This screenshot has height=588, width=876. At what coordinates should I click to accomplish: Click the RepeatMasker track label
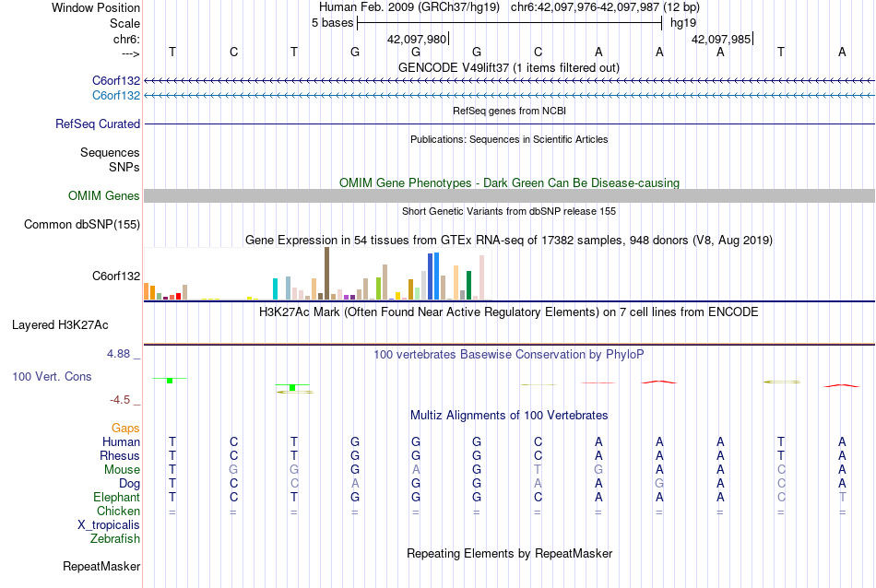coord(101,566)
